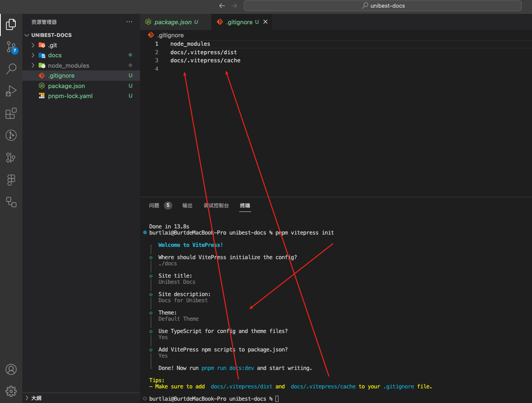Click the 资源管理器 explorer title
This screenshot has height=403, width=532.
coord(44,22)
